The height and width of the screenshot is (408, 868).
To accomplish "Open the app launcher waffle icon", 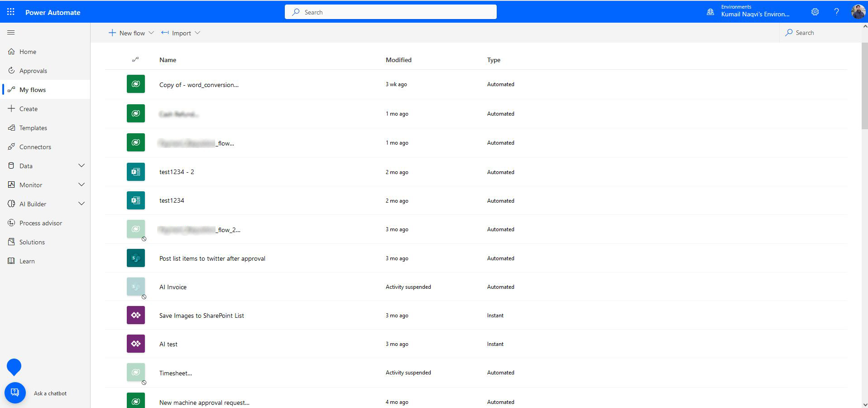I will coord(11,12).
